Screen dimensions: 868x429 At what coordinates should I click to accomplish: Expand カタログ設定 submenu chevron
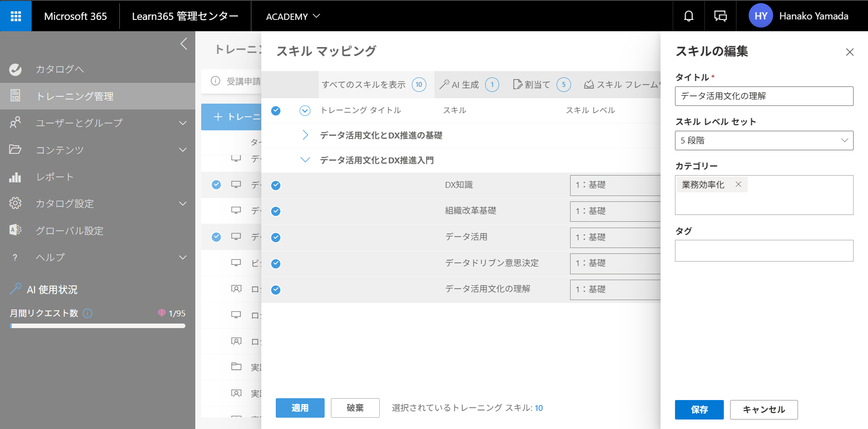click(183, 203)
